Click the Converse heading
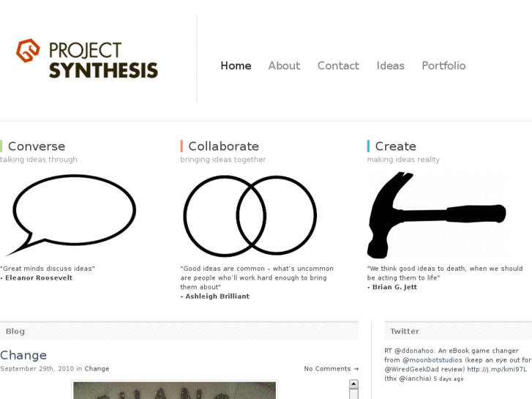This screenshot has width=532, height=399. 37,146
